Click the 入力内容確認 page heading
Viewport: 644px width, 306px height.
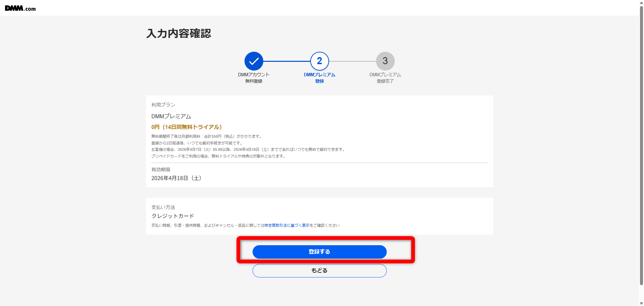(178, 34)
